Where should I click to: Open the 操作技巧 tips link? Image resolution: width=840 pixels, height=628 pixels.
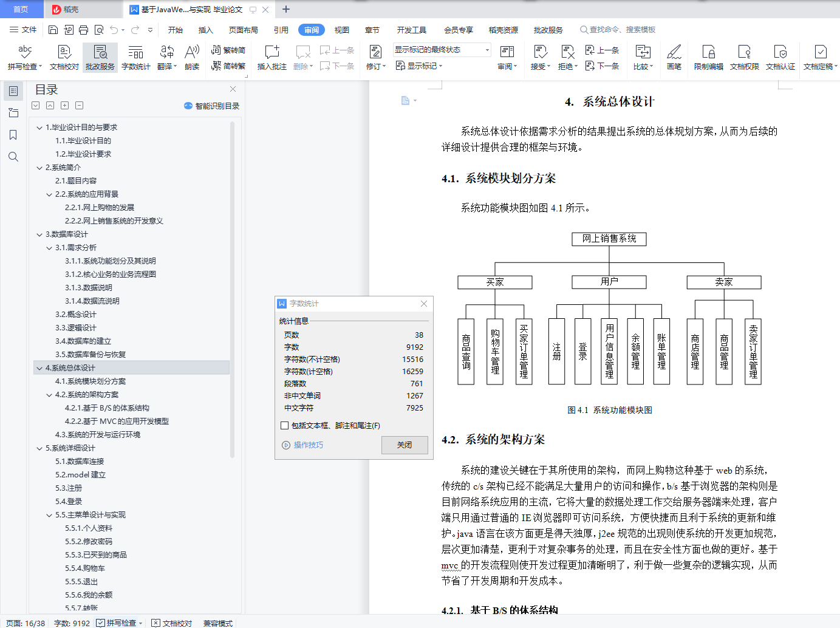click(303, 445)
